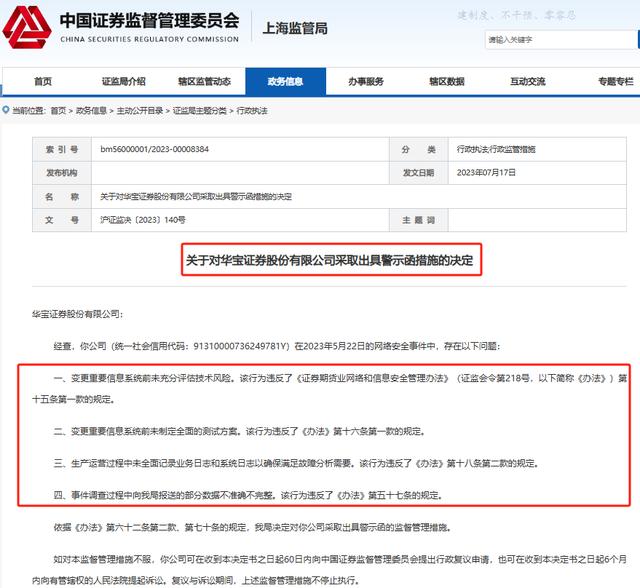Viewport: 640px width, 588px height.
Task: Select the 政务信息 navigation tab
Action: (x=285, y=81)
